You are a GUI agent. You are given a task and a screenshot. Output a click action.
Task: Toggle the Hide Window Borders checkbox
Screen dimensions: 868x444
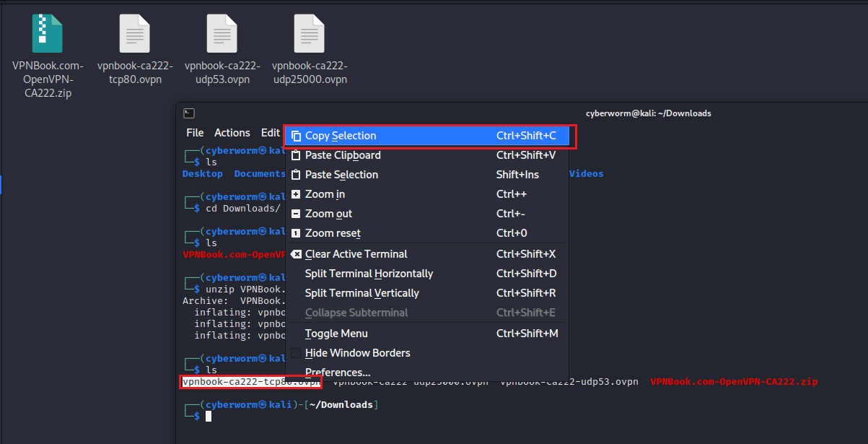pos(296,353)
